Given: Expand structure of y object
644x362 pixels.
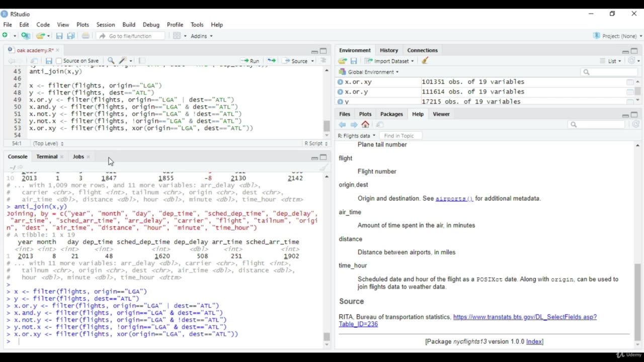Looking at the screenshot, I should (341, 102).
